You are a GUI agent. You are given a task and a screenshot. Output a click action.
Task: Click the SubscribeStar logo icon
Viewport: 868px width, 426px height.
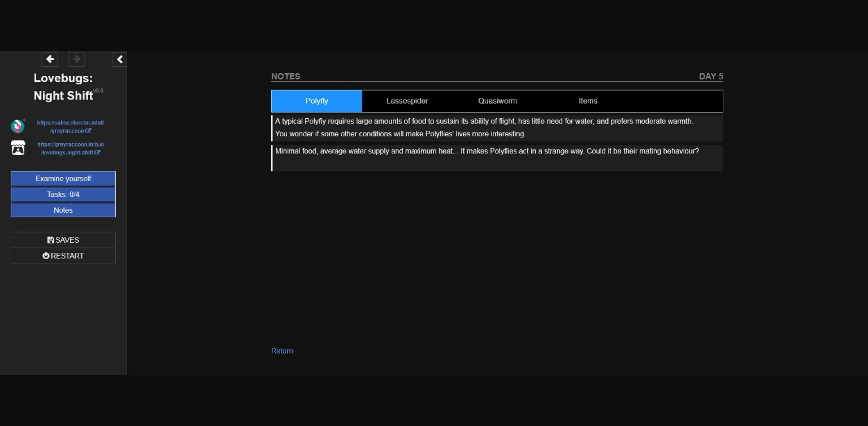(18, 126)
